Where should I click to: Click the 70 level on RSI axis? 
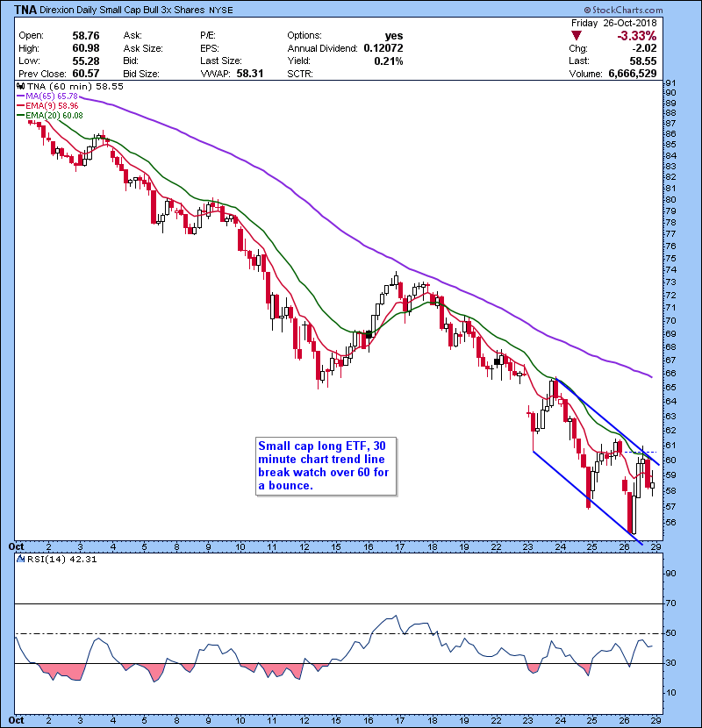(x=671, y=603)
